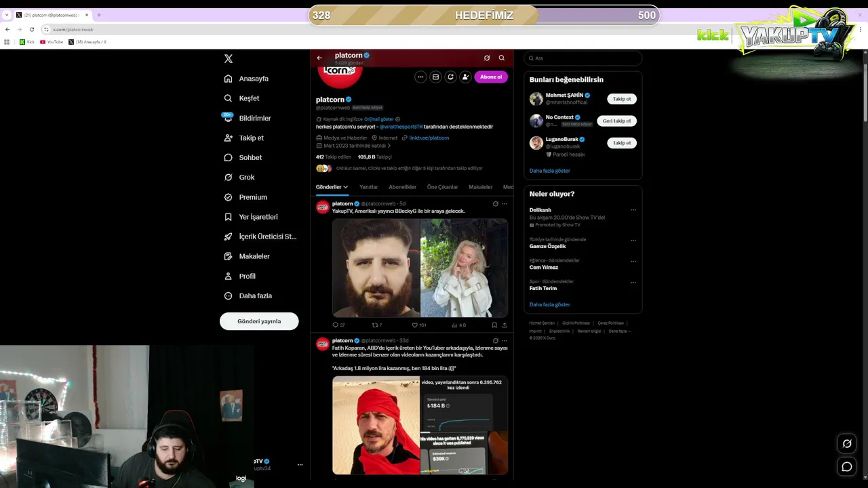Open Makaleler in the sidebar
This screenshot has width=868, height=488.
click(247, 256)
